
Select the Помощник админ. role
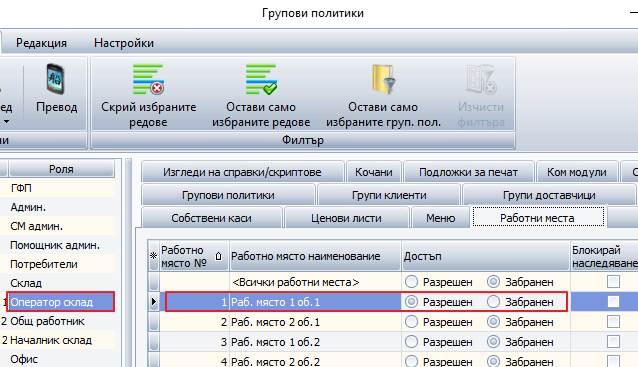pyautogui.click(x=61, y=245)
